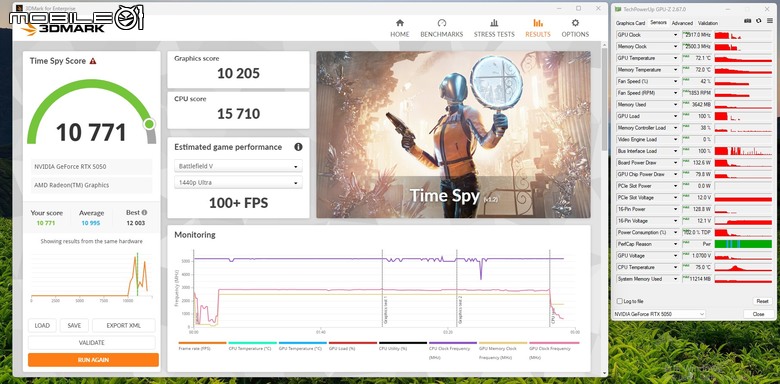The height and width of the screenshot is (384, 780).
Task: Click the Average score 10 995
Action: click(92, 223)
